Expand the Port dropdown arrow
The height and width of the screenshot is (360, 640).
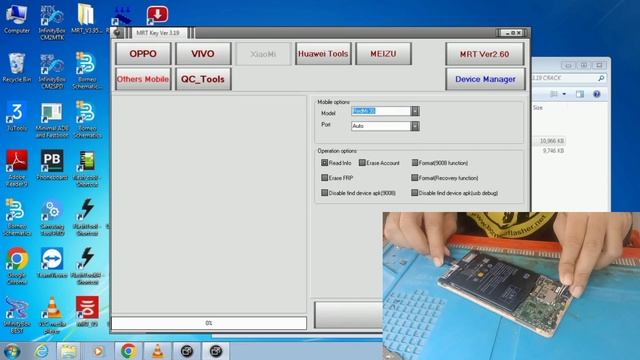point(415,126)
